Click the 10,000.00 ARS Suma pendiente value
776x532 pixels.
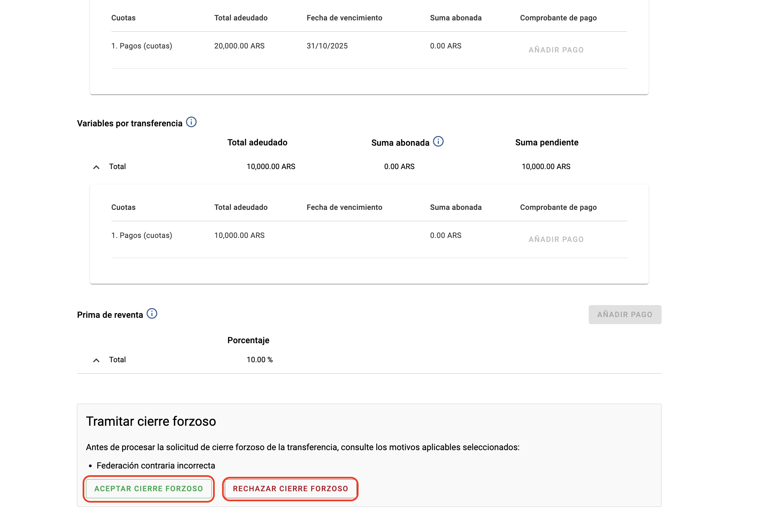tap(546, 166)
